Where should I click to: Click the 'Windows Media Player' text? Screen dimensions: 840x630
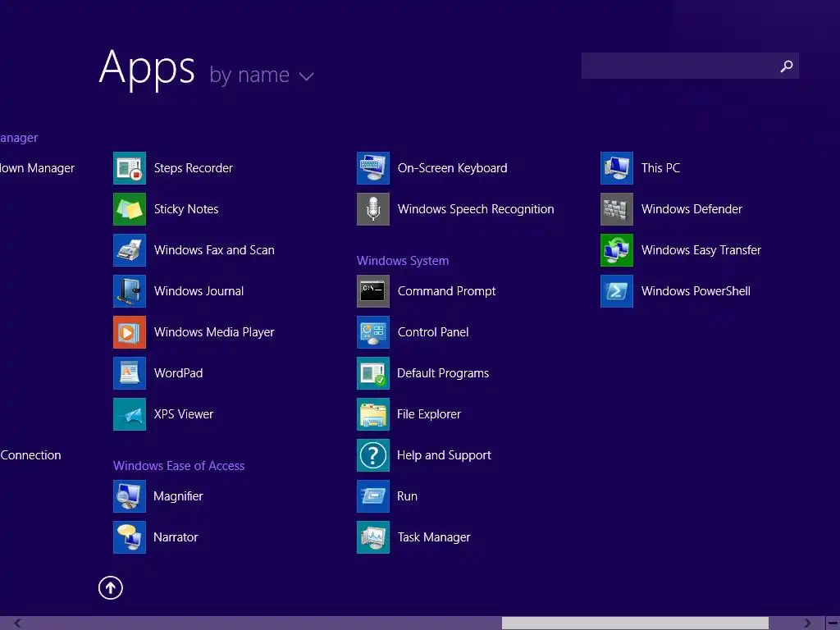tap(214, 332)
